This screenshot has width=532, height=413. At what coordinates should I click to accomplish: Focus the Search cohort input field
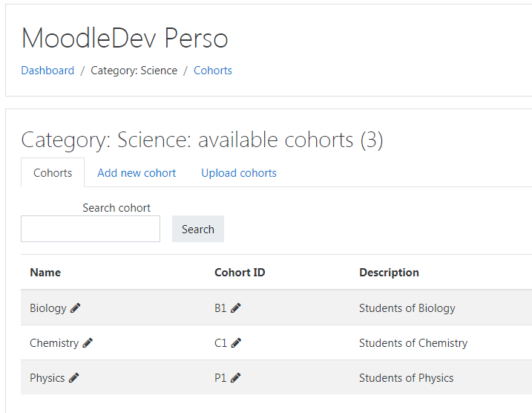pyautogui.click(x=91, y=229)
